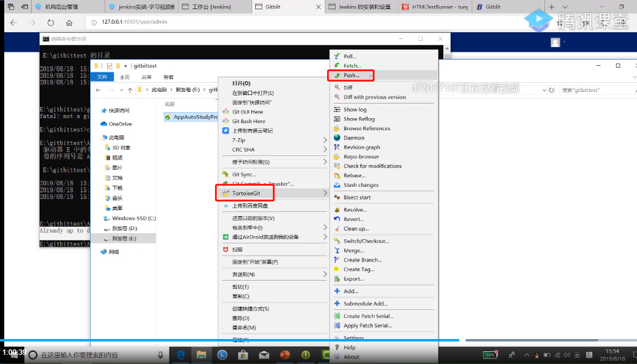637x364 pixels.
Task: Expand the 发送到(N) submenu arrow
Action: pyautogui.click(x=325, y=275)
